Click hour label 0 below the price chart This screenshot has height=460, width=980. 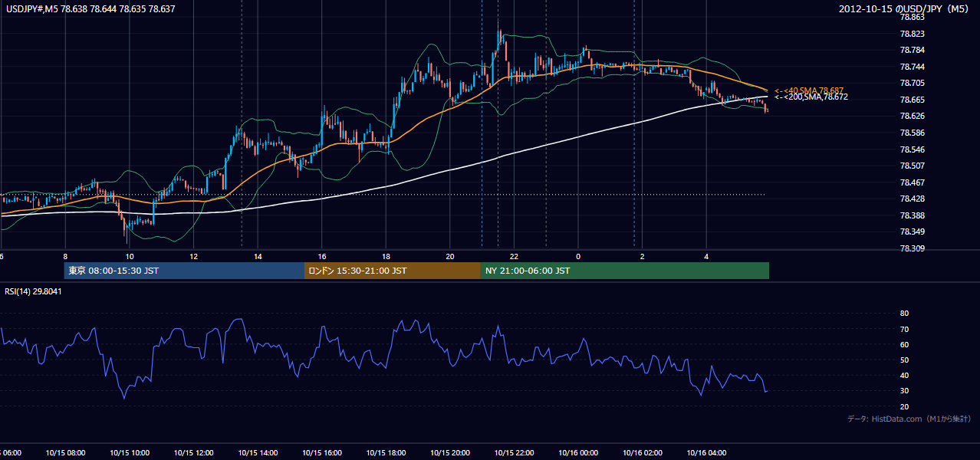pyautogui.click(x=578, y=257)
